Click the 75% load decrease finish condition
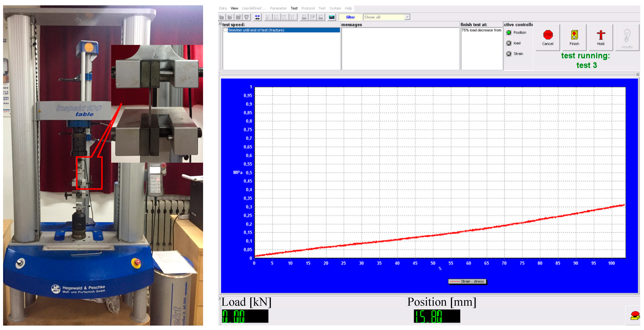Viewport: 644px width, 330px height. (481, 30)
